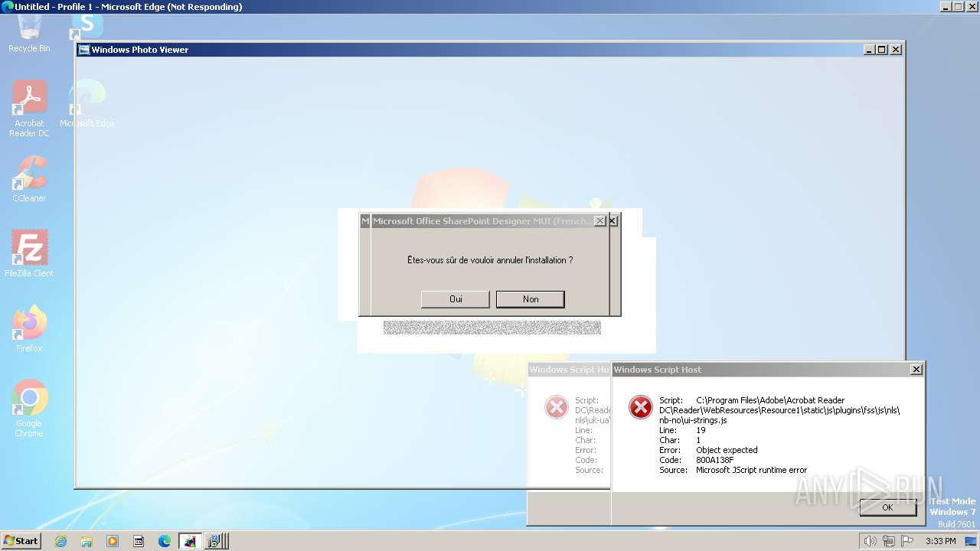Open the Start menu
This screenshot has width=980, height=551.
(x=21, y=540)
